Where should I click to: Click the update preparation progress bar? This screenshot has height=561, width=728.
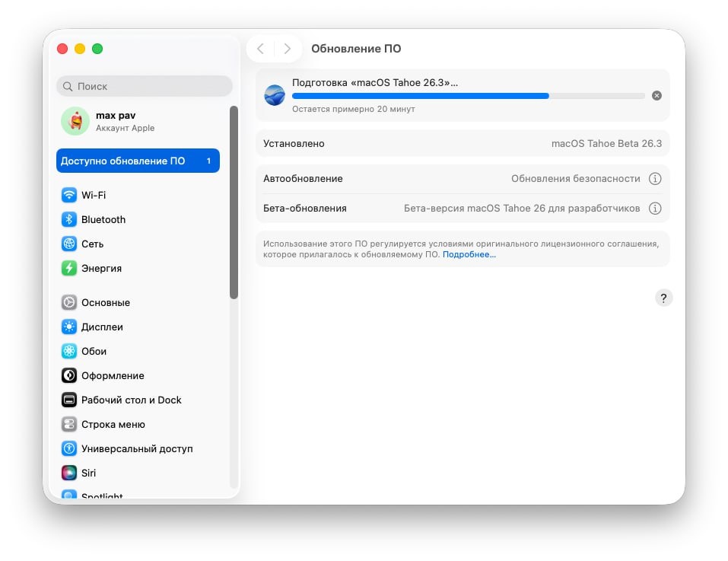pos(468,96)
